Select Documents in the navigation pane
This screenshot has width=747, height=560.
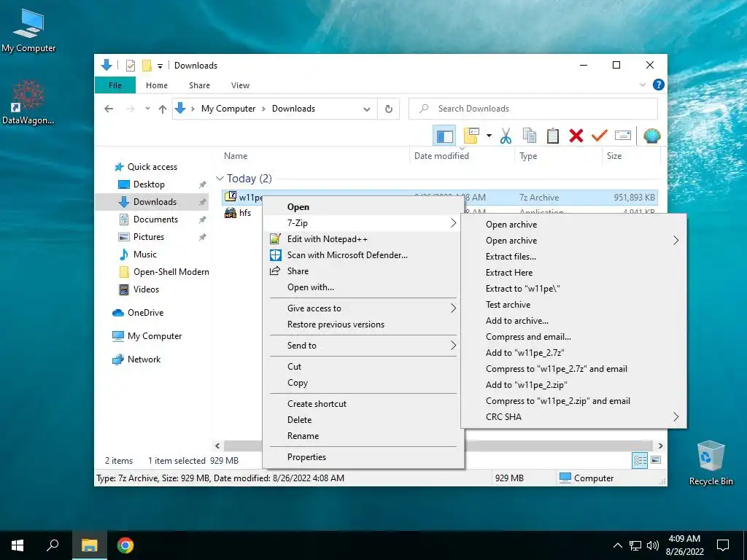pyautogui.click(x=155, y=219)
